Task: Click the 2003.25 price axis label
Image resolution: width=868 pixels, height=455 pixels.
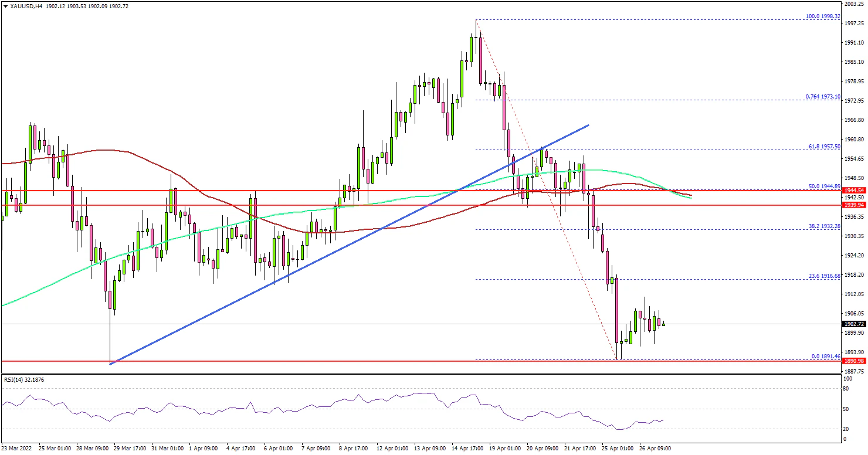Action: pyautogui.click(x=854, y=4)
